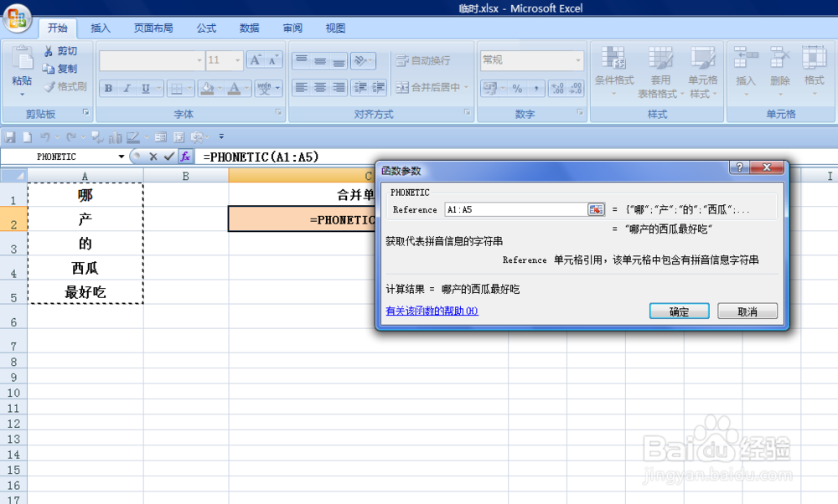This screenshot has height=504, width=838.
Task: Click 插入 insert cells button
Action: click(x=746, y=71)
